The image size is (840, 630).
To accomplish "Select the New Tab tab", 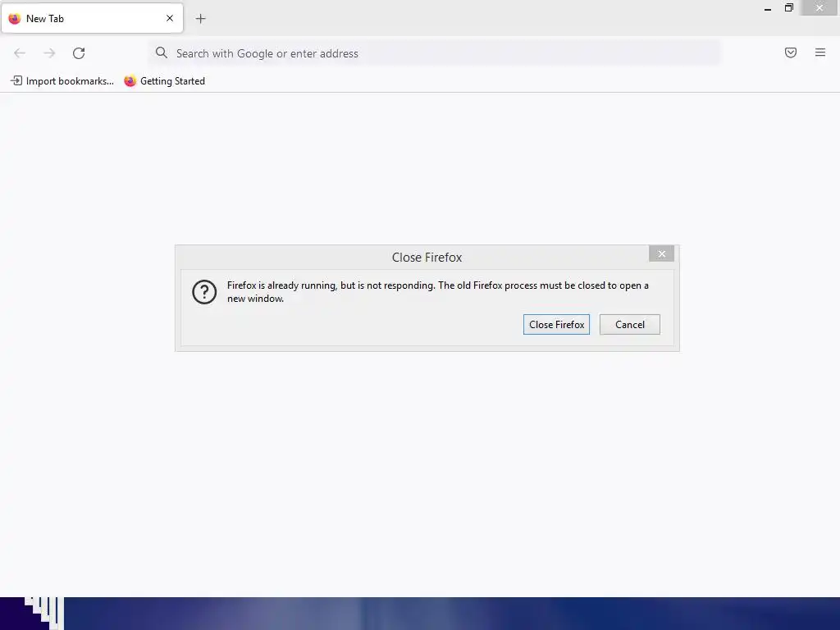I will tap(92, 18).
